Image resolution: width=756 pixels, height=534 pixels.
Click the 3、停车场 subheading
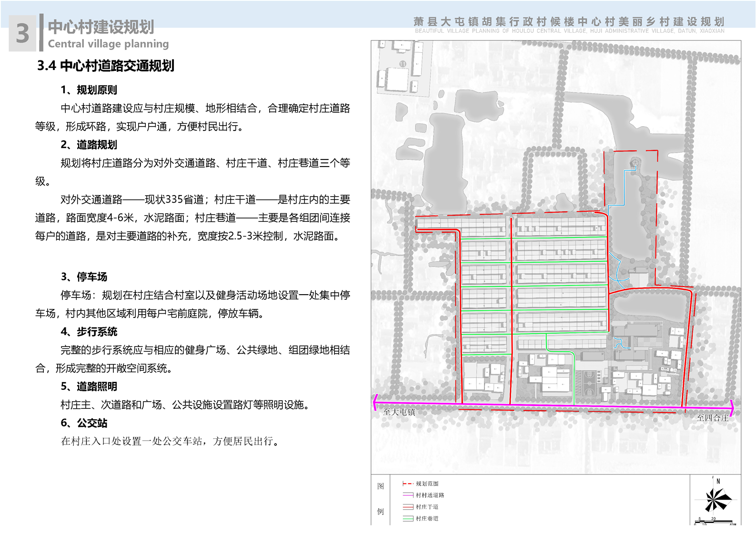[84, 277]
